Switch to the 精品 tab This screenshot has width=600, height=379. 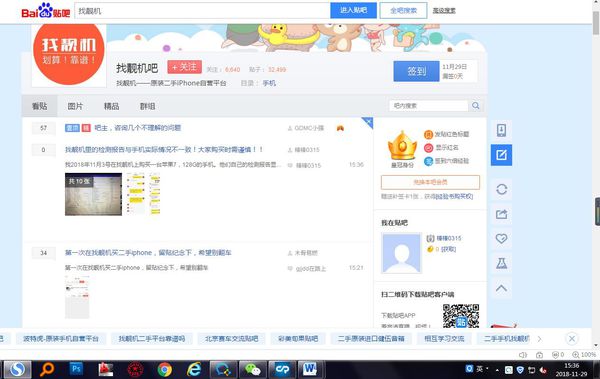pos(111,106)
